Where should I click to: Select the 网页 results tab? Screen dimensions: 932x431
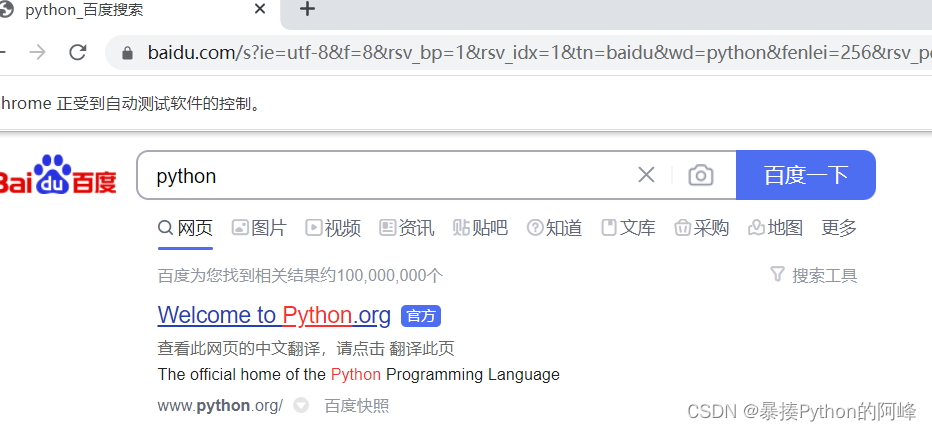[x=185, y=228]
